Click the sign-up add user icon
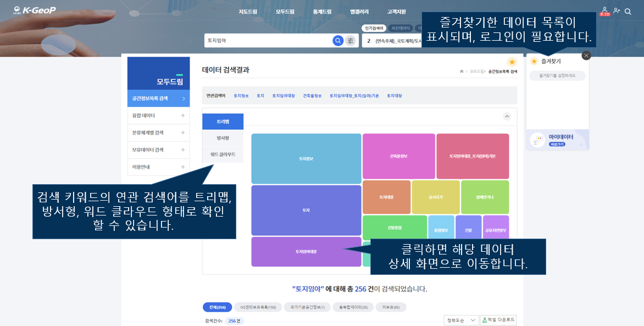This screenshot has height=326, width=644. 617,11
